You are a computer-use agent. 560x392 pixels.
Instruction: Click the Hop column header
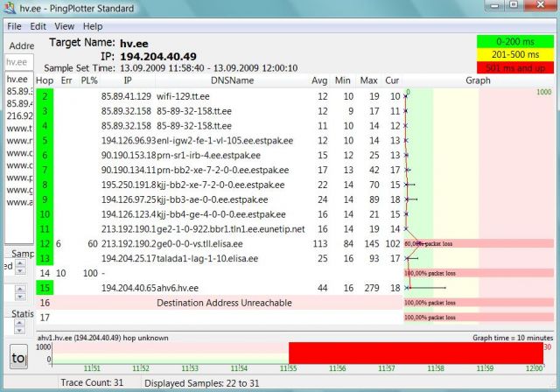(x=45, y=80)
